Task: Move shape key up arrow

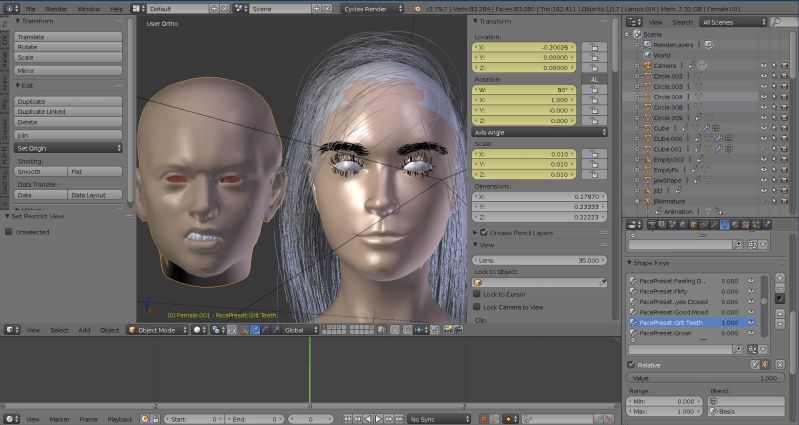Action: pyautogui.click(x=780, y=313)
